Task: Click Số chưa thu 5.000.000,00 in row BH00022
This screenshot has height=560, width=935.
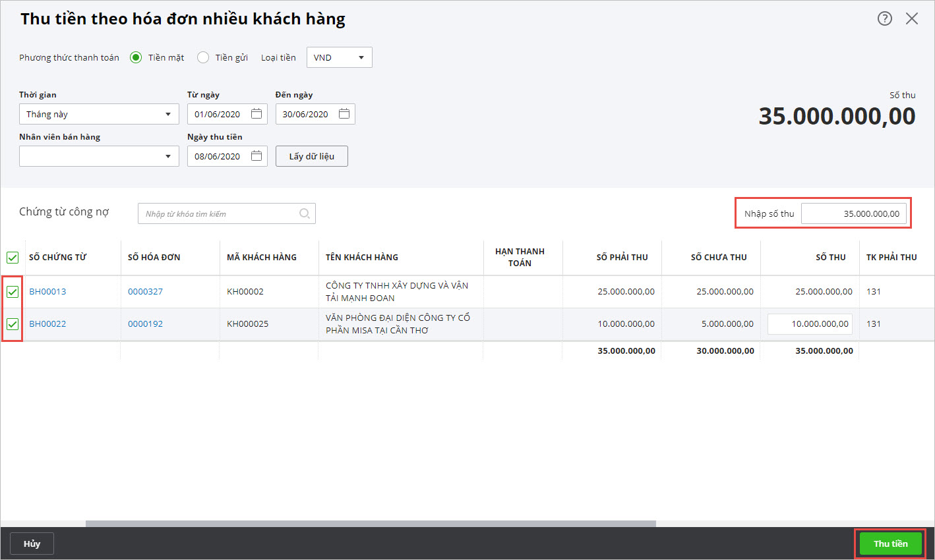Action: (x=728, y=323)
